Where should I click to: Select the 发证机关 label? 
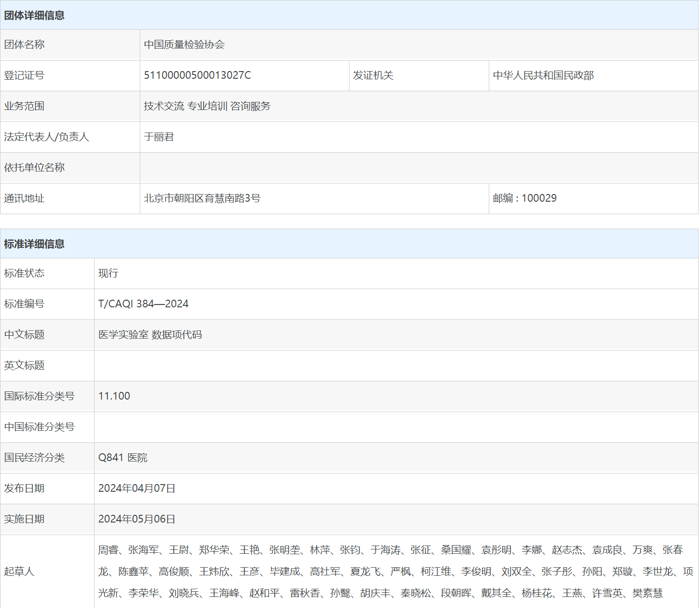[x=373, y=75]
